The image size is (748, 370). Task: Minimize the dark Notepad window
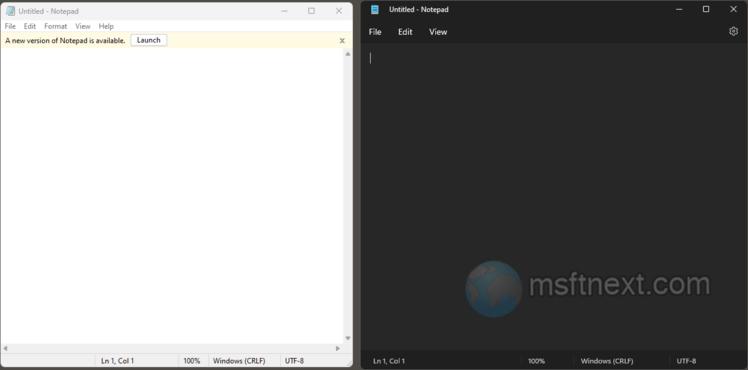coord(679,10)
